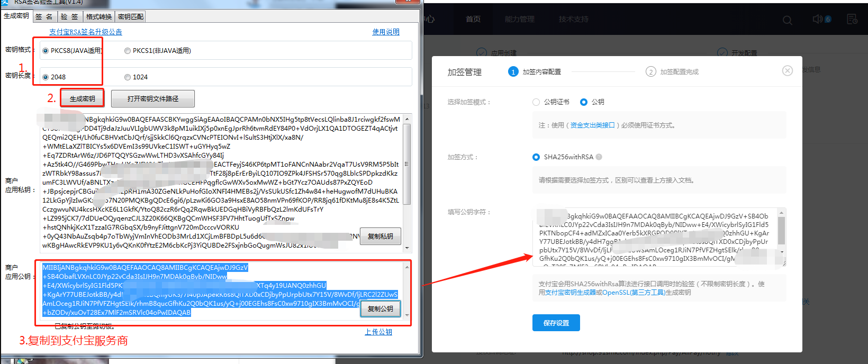Click the public key box scrollbar

click(407, 291)
